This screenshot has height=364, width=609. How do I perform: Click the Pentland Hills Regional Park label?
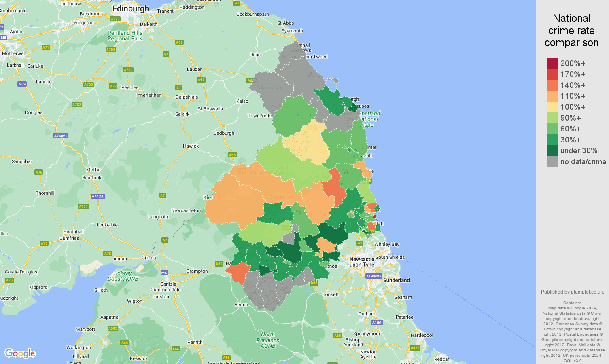click(x=125, y=36)
